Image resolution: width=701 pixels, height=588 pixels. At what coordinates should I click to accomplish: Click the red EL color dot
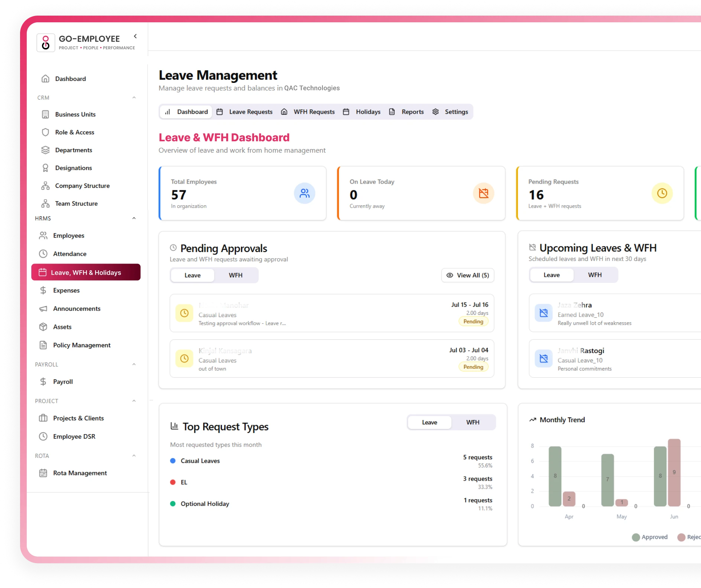tap(173, 482)
